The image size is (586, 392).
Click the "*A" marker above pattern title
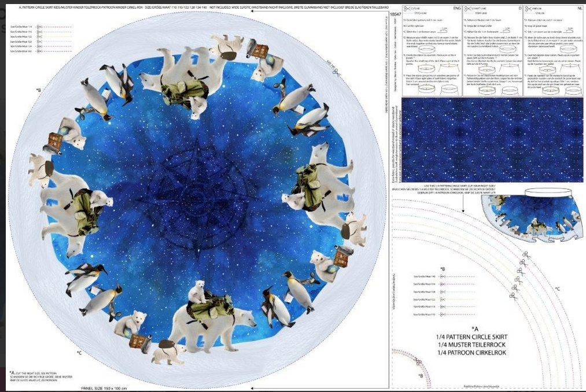click(x=475, y=329)
